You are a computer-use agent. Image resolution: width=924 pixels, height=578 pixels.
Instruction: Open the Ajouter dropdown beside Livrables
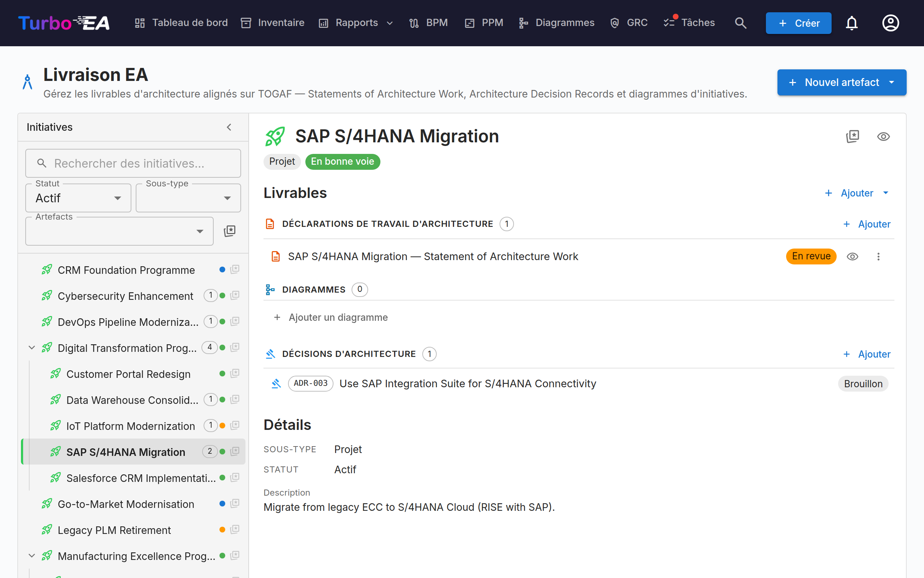click(x=857, y=193)
